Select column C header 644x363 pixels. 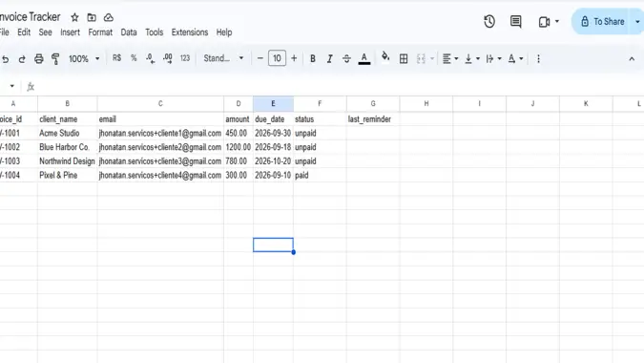point(160,103)
